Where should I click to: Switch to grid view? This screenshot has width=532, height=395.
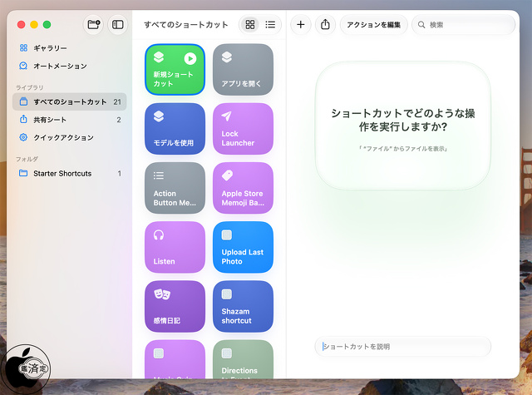point(250,24)
